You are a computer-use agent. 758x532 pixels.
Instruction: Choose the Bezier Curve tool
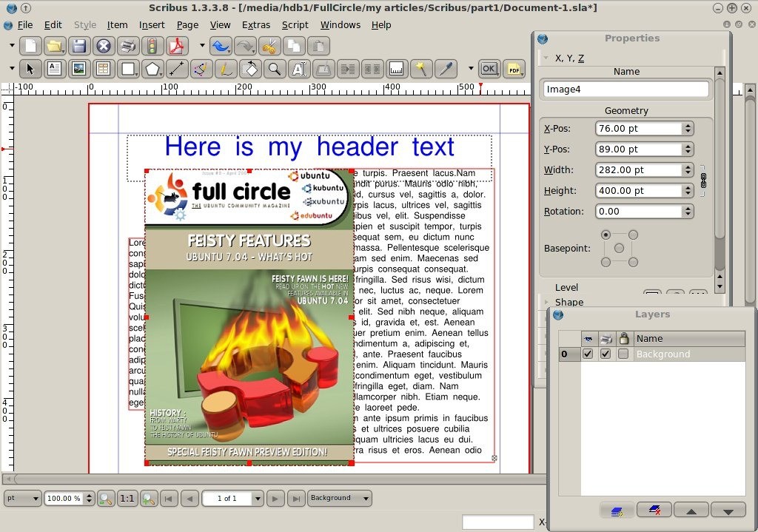click(x=201, y=69)
